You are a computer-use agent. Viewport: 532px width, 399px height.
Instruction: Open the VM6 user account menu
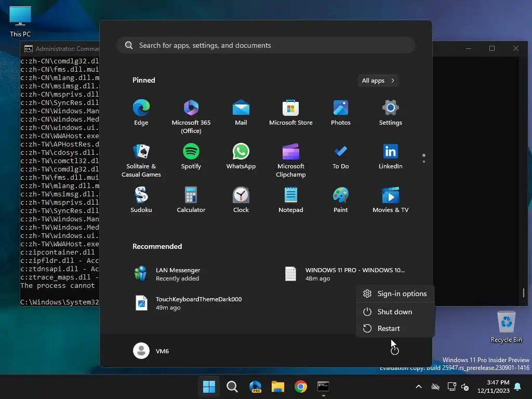pos(151,351)
